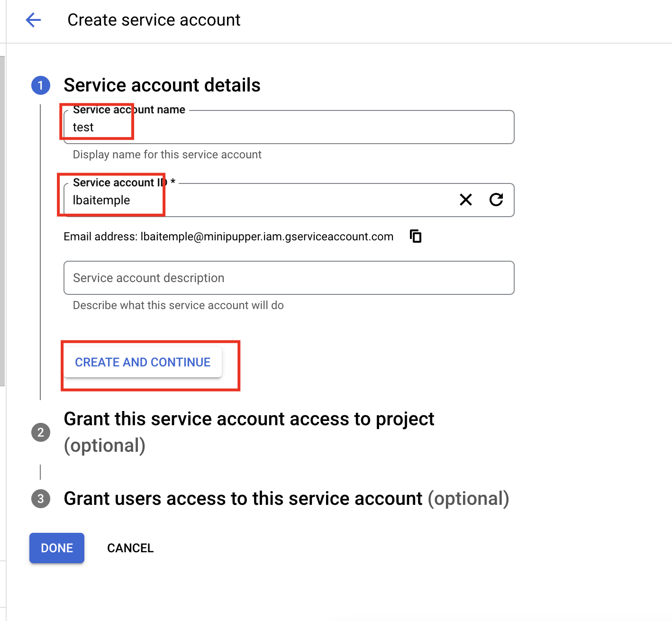Click the test name value
The image size is (672, 621).
(x=83, y=127)
